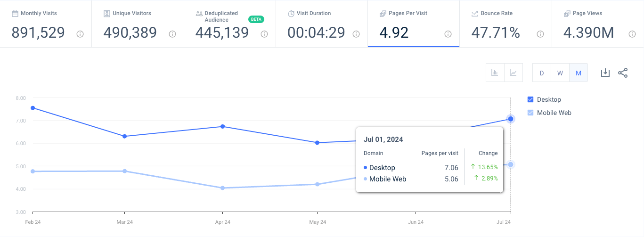
Task: Click the info icon beside Monthly Visits
Action: pos(80,34)
